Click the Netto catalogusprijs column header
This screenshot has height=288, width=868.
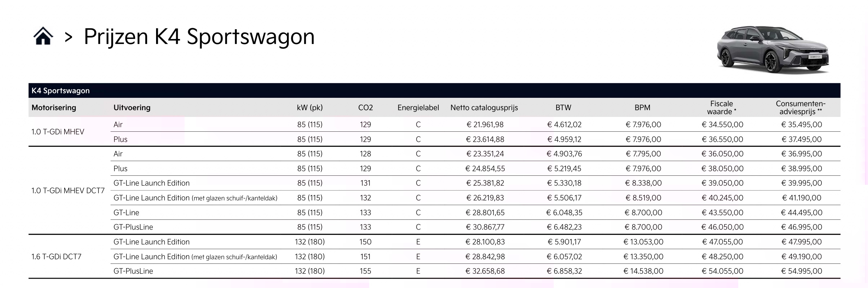point(484,108)
